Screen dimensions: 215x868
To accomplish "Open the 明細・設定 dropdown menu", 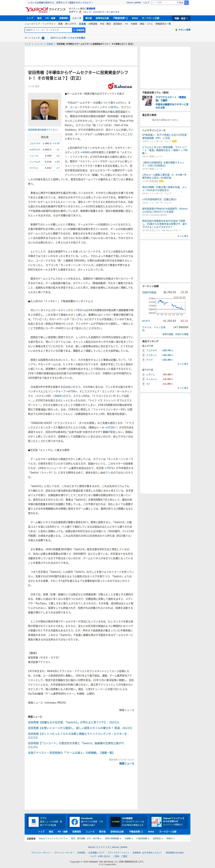I will (181, 18).
